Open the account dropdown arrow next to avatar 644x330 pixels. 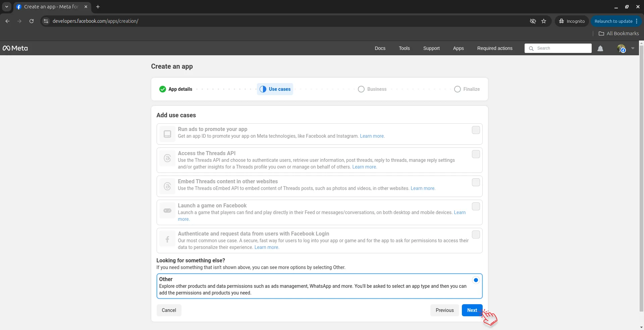(633, 48)
